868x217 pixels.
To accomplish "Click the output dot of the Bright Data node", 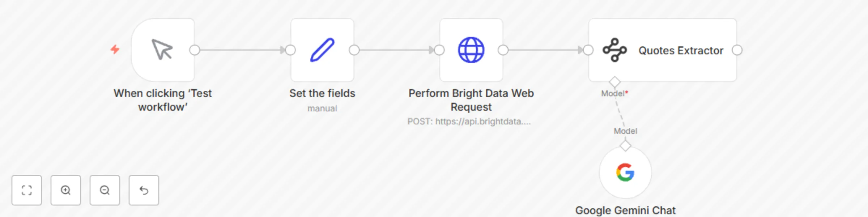I will pos(503,50).
